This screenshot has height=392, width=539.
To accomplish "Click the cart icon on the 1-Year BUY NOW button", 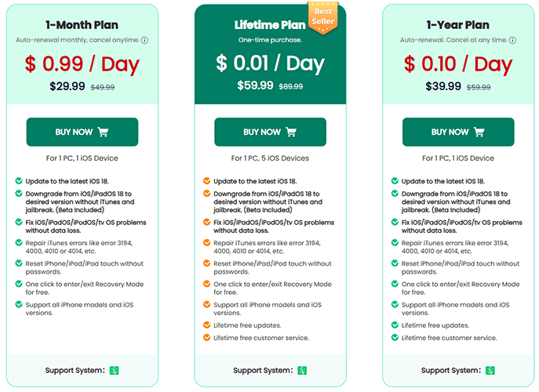I will 479,132.
